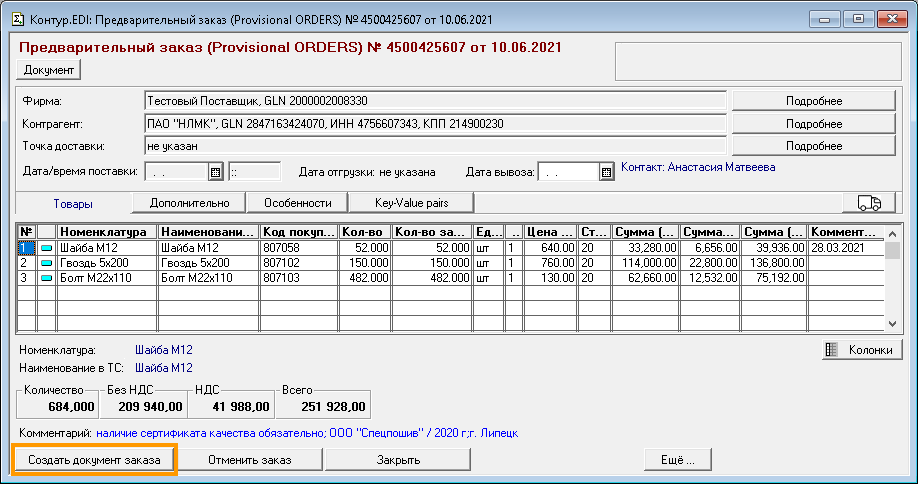Click VAT sum cell 6,656.00

pos(710,248)
